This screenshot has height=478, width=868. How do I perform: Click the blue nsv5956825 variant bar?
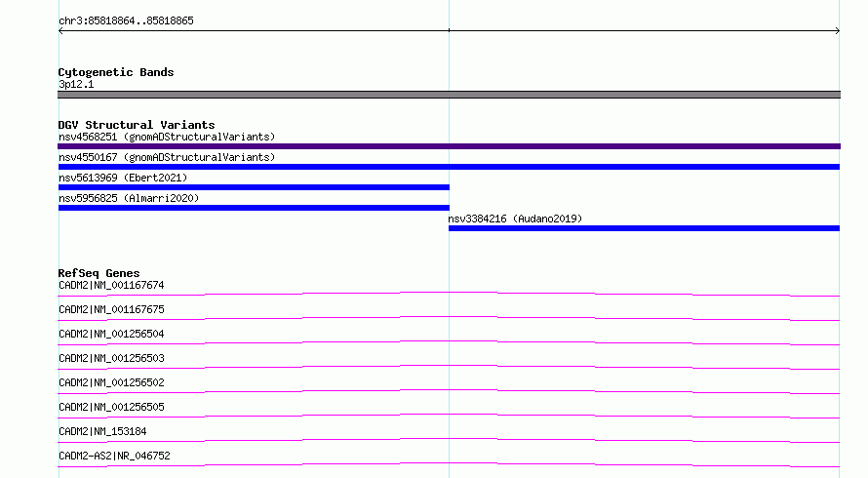coord(254,208)
